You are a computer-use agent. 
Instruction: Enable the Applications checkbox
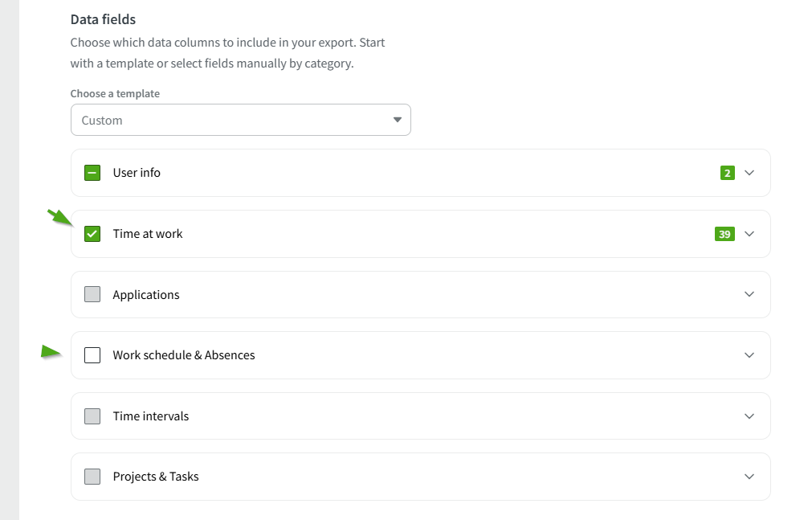click(x=92, y=294)
